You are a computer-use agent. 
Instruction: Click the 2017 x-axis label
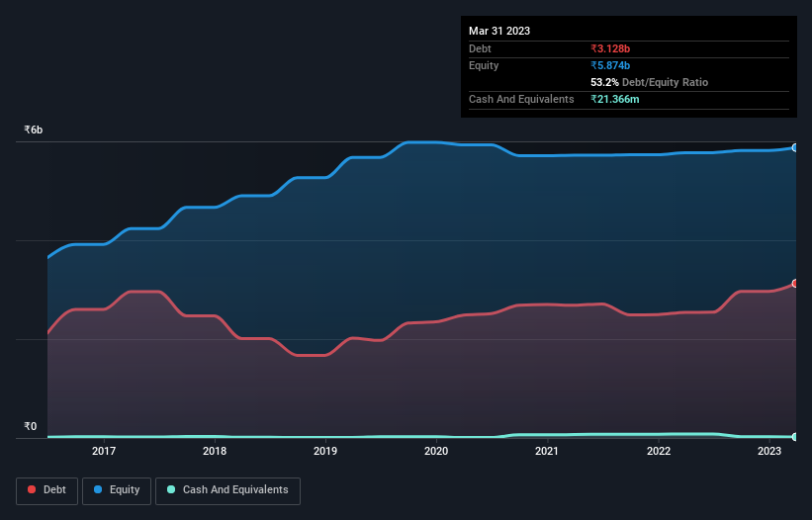(104, 451)
